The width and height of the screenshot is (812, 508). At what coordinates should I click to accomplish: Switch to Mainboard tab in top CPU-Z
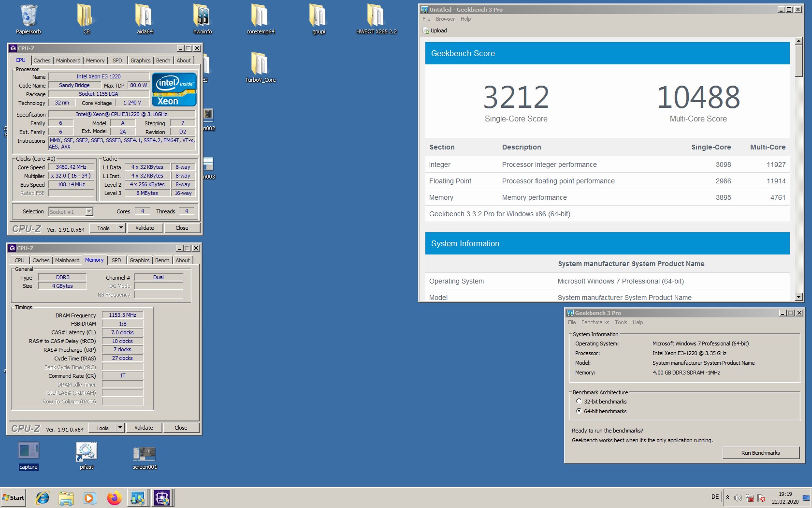pyautogui.click(x=68, y=60)
